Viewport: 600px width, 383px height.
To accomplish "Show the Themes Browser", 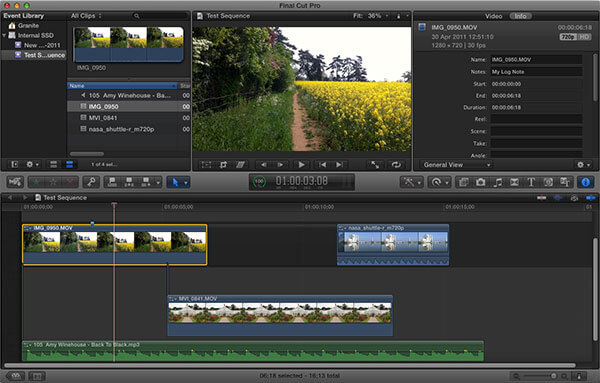I will pyautogui.click(x=565, y=182).
